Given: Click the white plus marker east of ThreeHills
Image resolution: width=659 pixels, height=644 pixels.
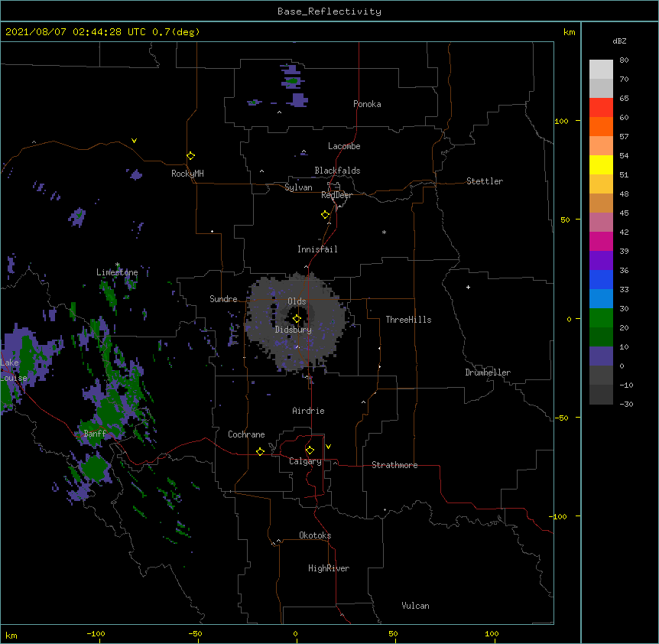Looking at the screenshot, I should point(468,287).
